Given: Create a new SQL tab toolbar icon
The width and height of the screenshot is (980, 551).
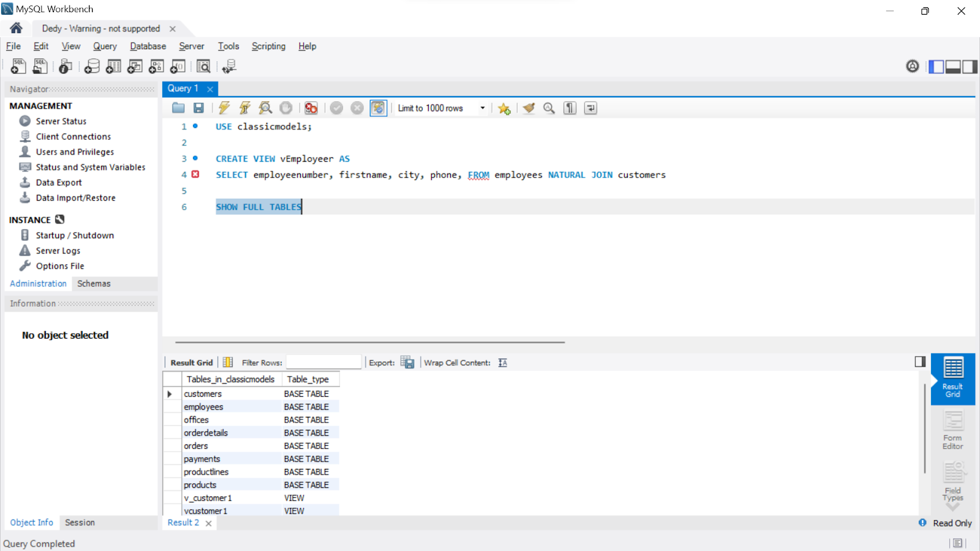Looking at the screenshot, I should (x=18, y=66).
